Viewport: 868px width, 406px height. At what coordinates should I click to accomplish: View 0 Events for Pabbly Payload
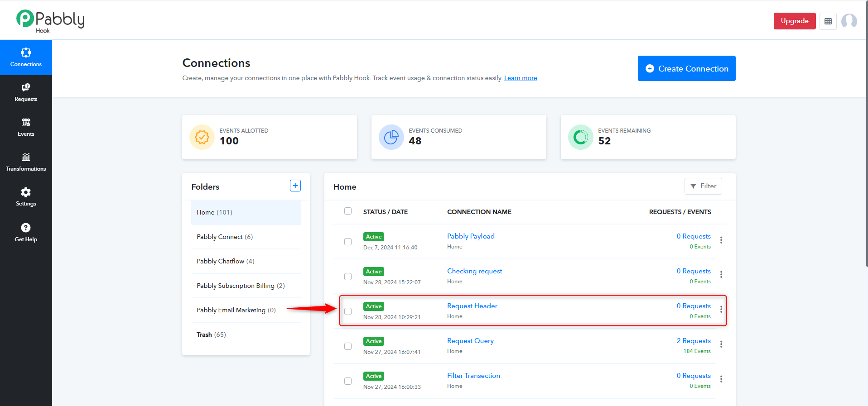700,247
